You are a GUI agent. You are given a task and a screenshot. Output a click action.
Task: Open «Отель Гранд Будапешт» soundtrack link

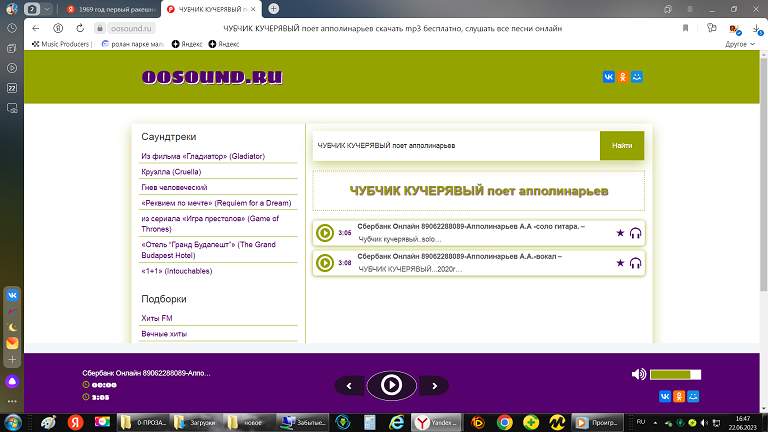click(208, 250)
